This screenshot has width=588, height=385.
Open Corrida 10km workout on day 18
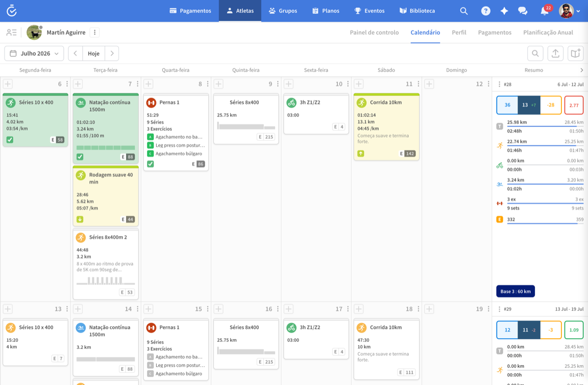click(x=386, y=349)
